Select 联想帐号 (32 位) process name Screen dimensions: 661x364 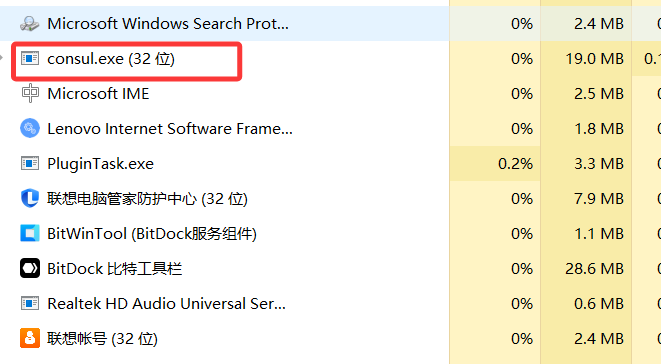(x=102, y=339)
